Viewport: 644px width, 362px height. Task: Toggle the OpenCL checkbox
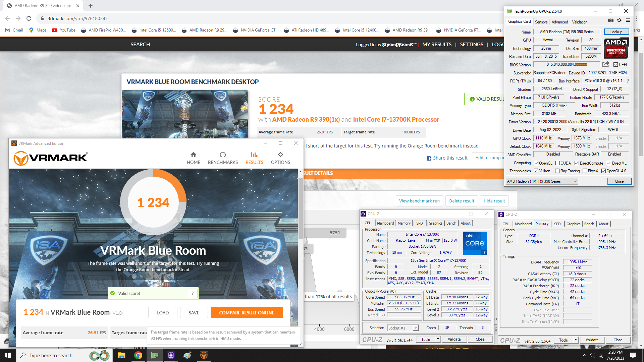(x=536, y=163)
